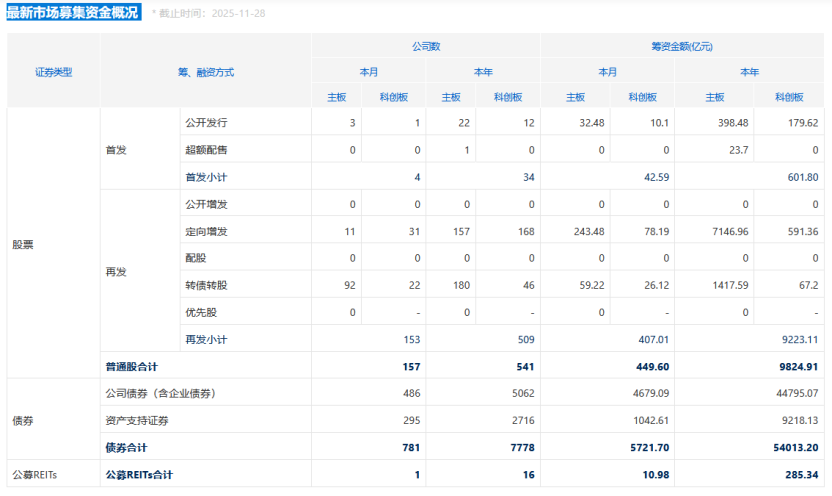
Task: Select the 54013.20 bond total cell
Action: 795,448
